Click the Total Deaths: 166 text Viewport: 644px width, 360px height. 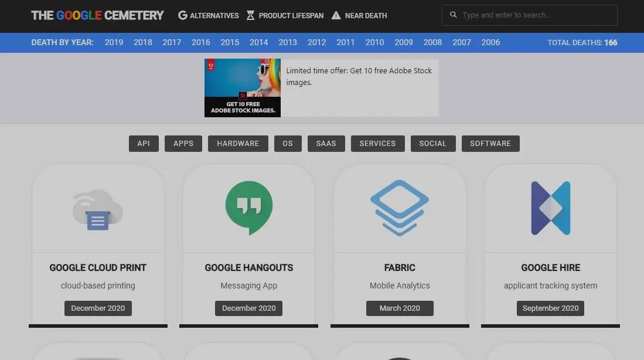pyautogui.click(x=582, y=42)
